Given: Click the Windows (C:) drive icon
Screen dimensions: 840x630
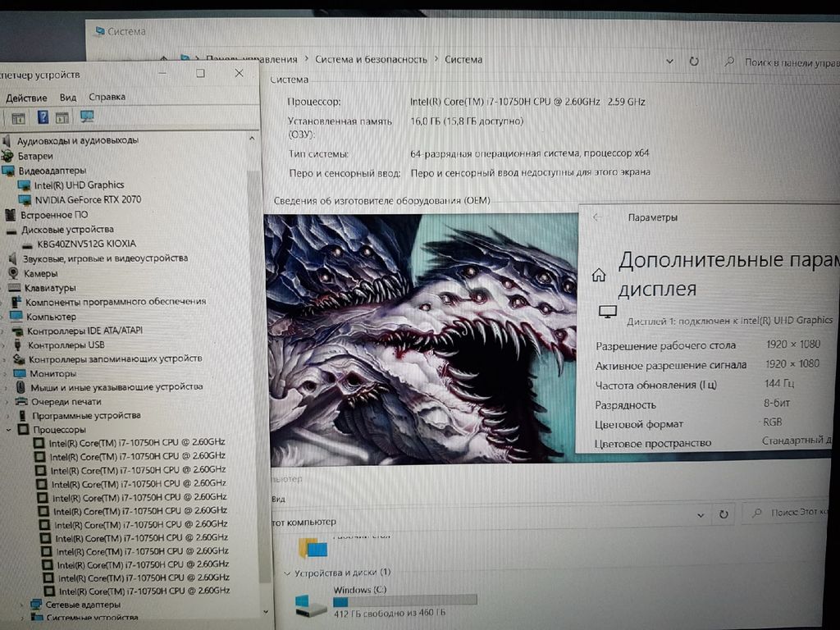Looking at the screenshot, I should (x=310, y=605).
